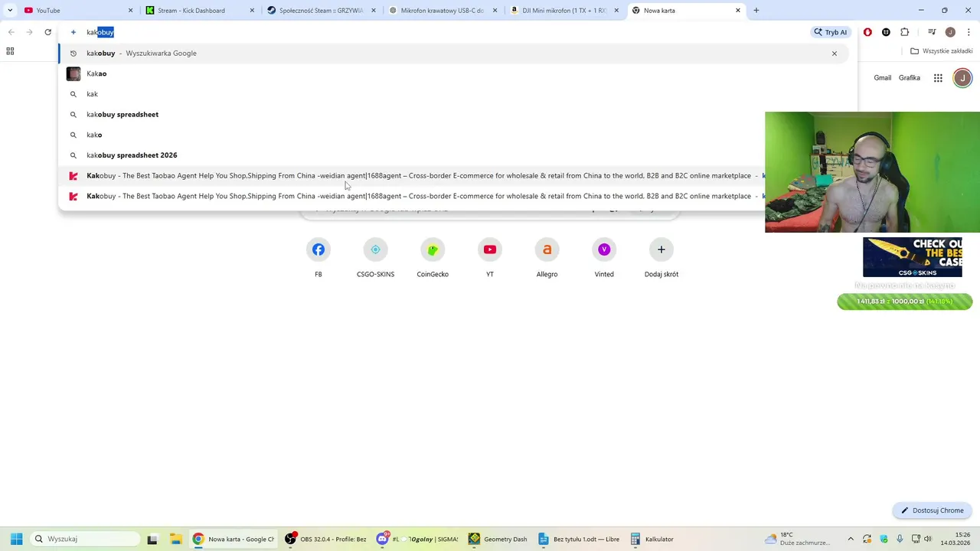Close the Kick Dashboard tab
980x551 pixels.
click(252, 11)
